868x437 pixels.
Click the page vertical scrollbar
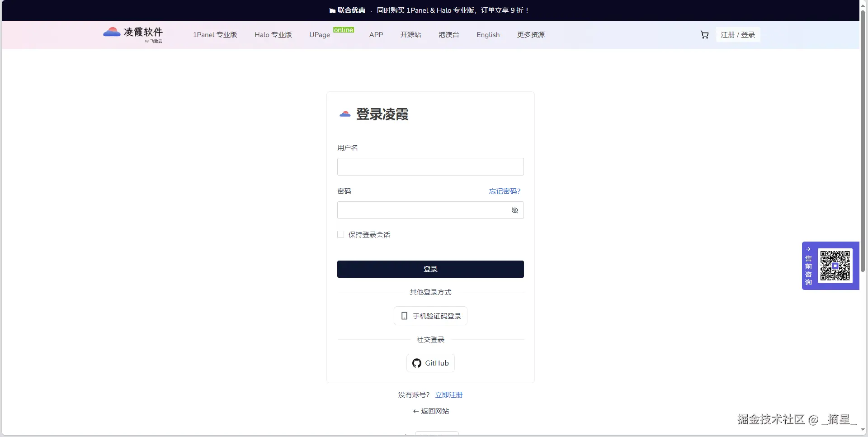click(863, 140)
